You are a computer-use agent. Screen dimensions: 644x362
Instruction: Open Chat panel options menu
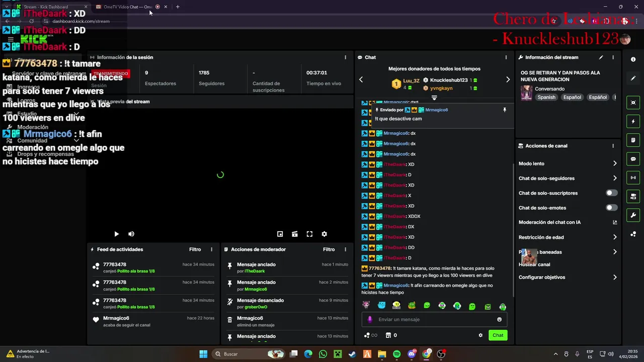click(506, 57)
